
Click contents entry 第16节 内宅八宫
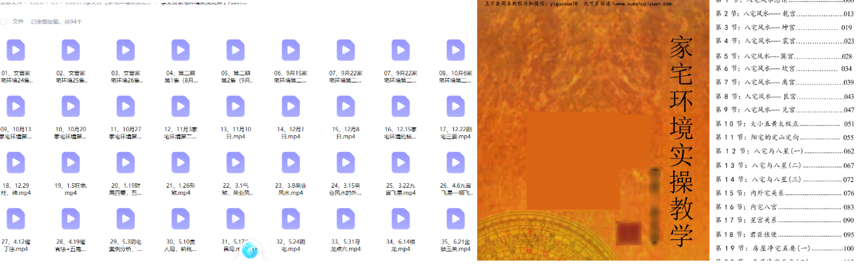tap(785, 207)
